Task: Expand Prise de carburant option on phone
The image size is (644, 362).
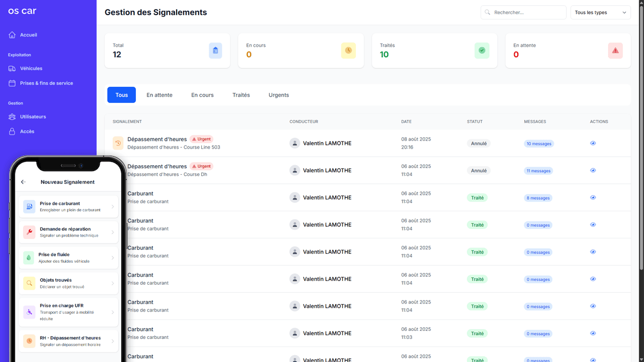Action: point(113,206)
